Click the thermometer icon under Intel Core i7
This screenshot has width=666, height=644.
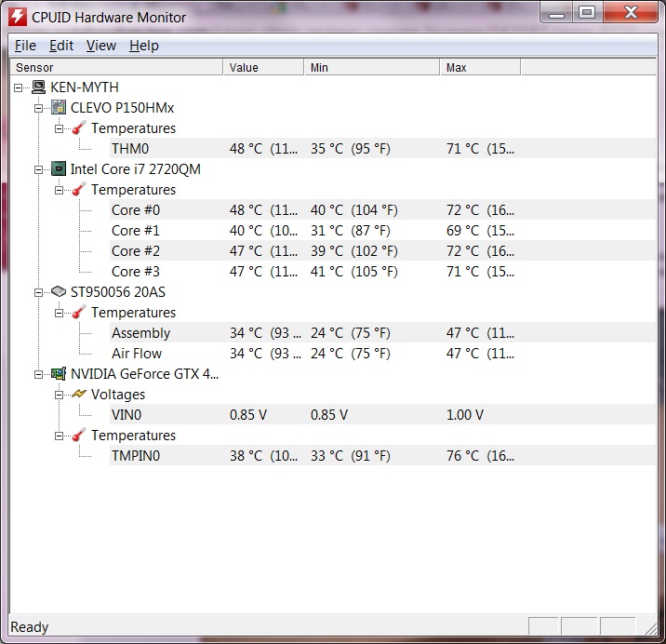tap(79, 189)
